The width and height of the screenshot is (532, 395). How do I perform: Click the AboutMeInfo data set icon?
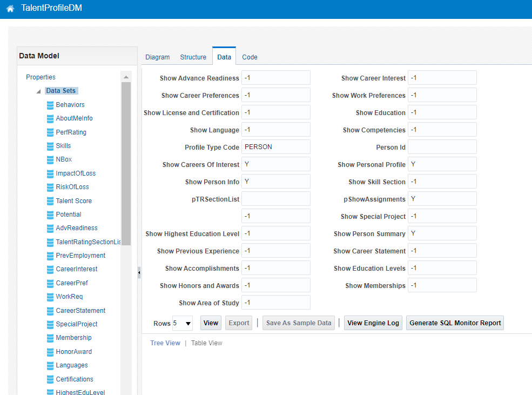(51, 118)
